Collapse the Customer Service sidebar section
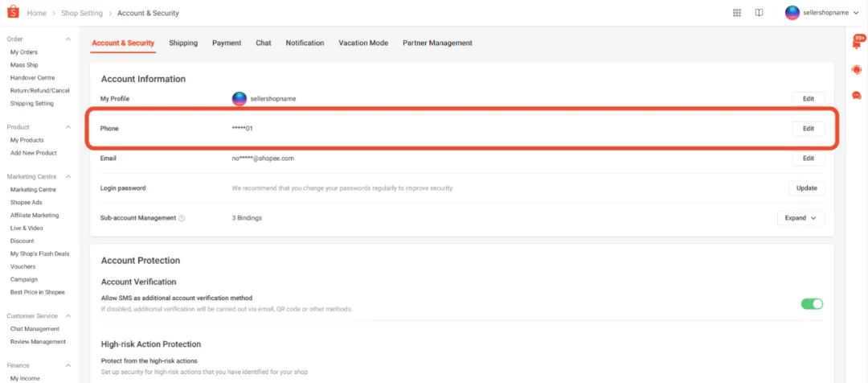 pos(68,315)
